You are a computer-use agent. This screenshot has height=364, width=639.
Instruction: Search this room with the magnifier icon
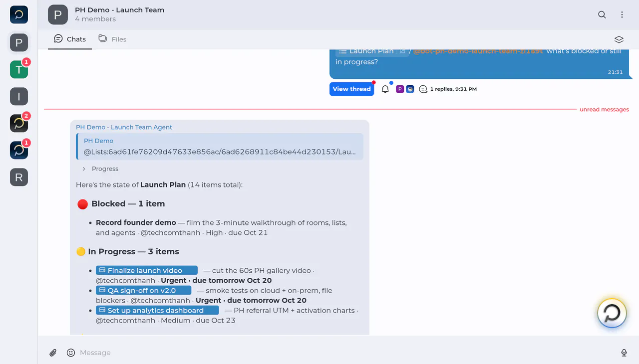602,15
